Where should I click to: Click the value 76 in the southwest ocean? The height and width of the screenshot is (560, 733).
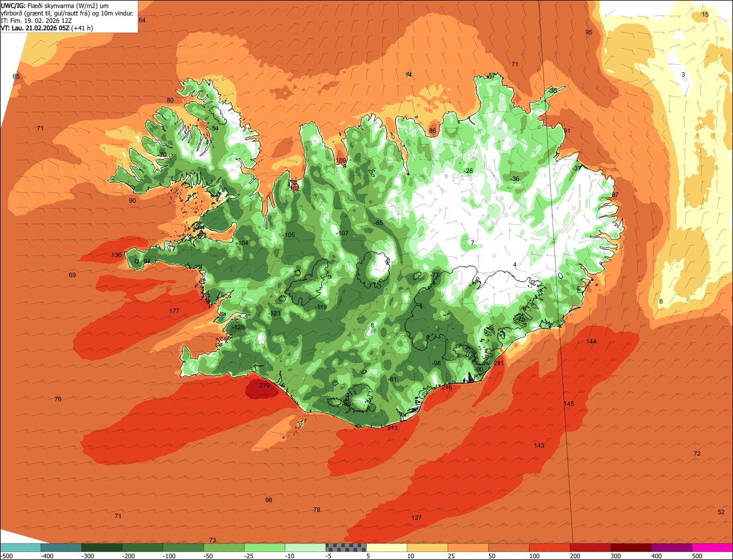tap(58, 399)
